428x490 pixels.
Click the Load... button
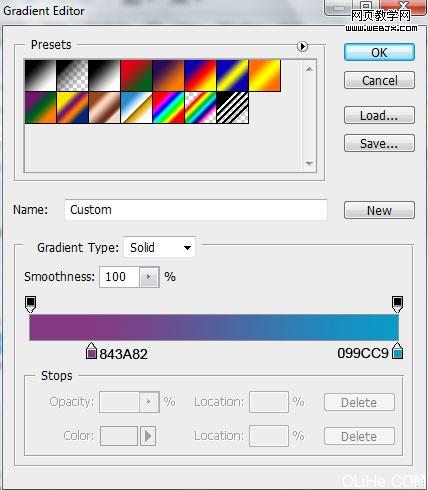[379, 115]
